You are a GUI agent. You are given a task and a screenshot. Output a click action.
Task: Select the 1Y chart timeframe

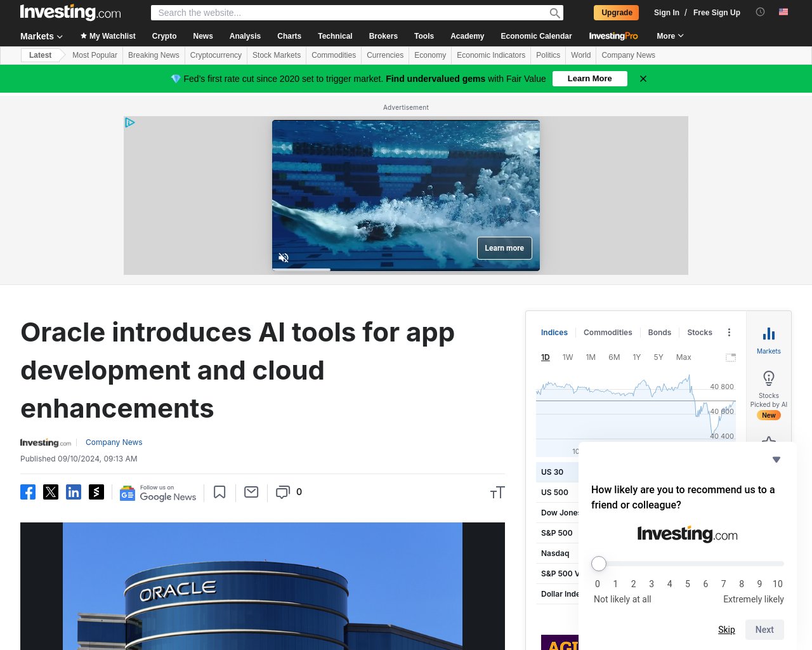(637, 357)
